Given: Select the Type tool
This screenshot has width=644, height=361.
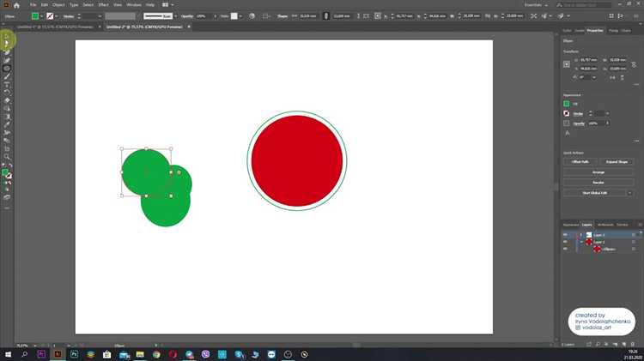Looking at the screenshot, I should click(x=7, y=85).
